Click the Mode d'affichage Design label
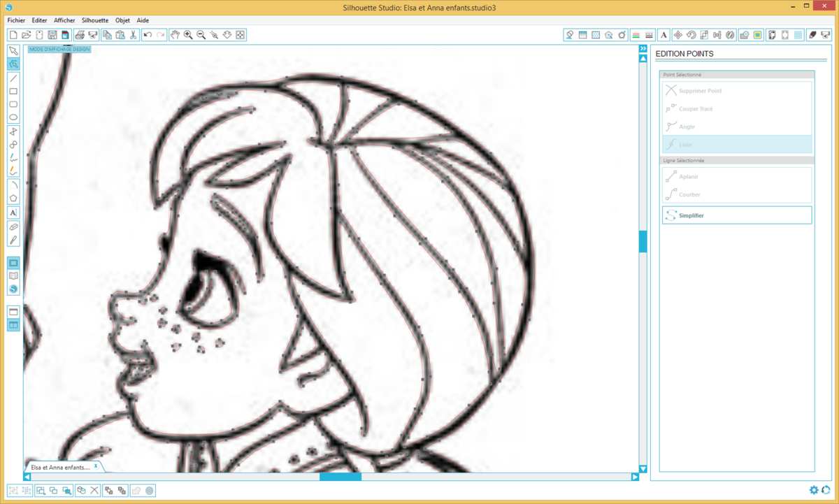 coord(59,49)
